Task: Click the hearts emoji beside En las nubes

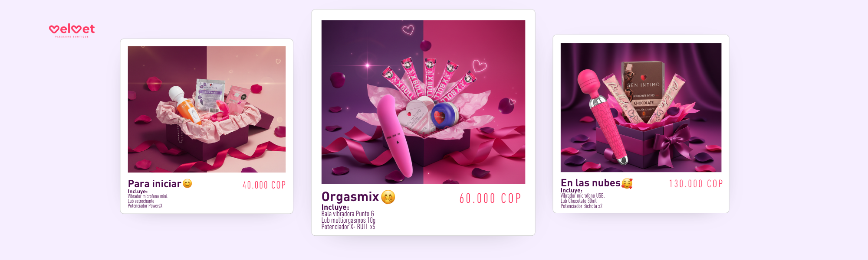Action: [627, 183]
